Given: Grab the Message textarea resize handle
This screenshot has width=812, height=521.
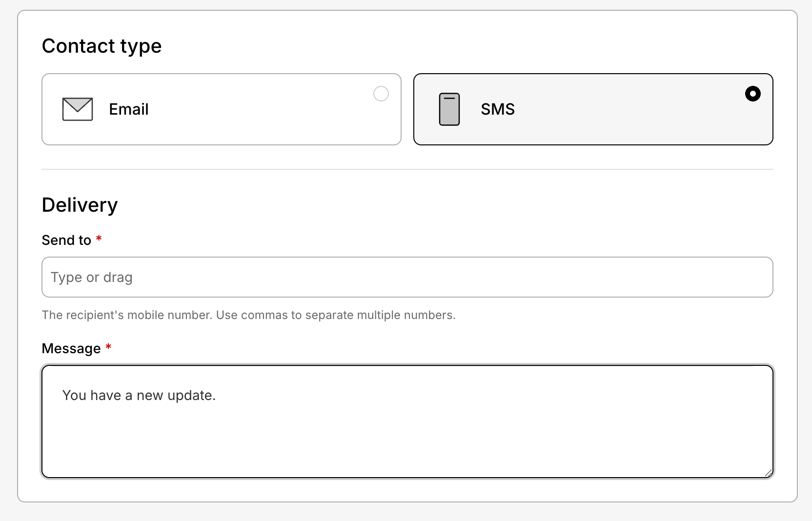Looking at the screenshot, I should (x=768, y=473).
